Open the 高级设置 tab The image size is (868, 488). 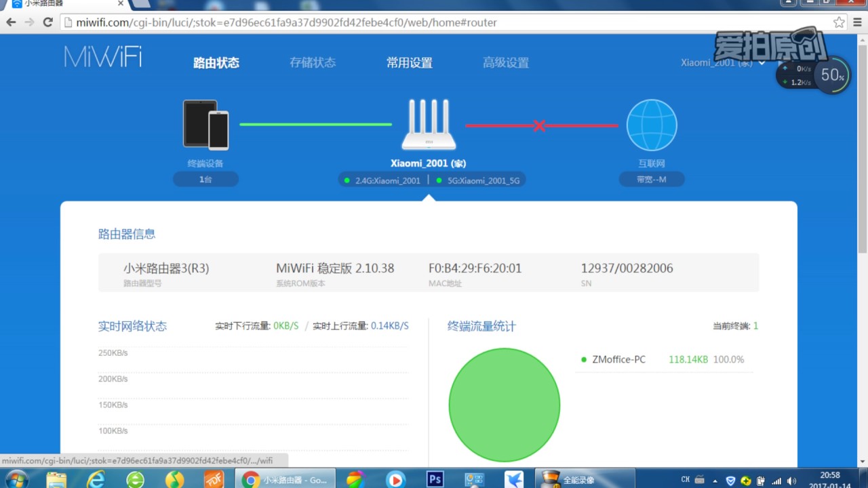506,63
